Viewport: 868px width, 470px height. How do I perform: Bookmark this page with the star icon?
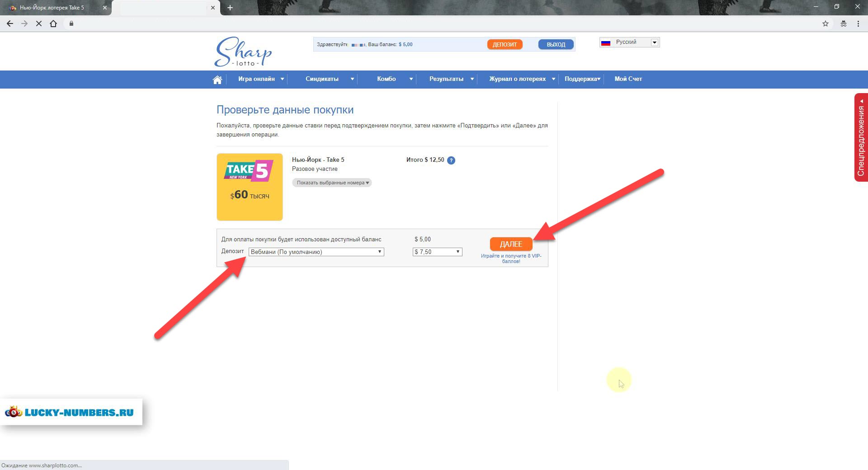(825, 23)
